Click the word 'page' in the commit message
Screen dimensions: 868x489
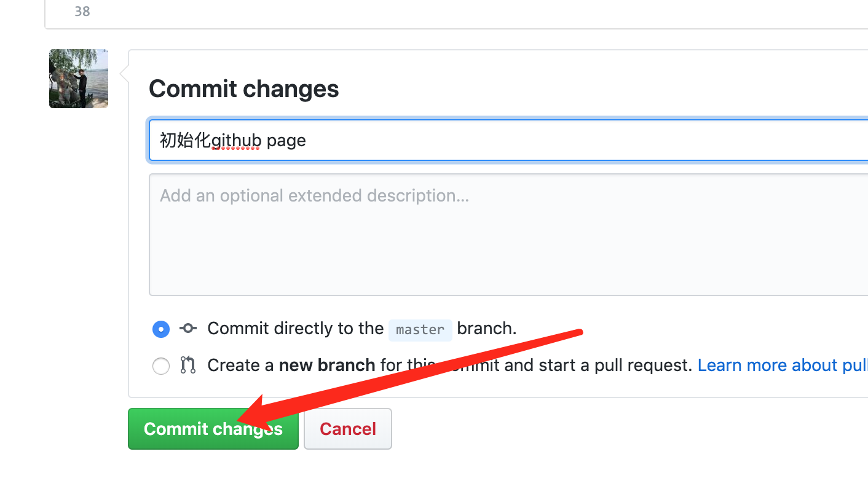(286, 141)
